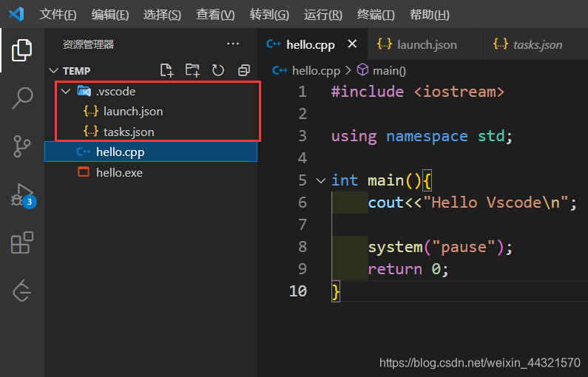The height and width of the screenshot is (377, 588).
Task: Select hello.cpp in the file tree
Action: [151, 152]
